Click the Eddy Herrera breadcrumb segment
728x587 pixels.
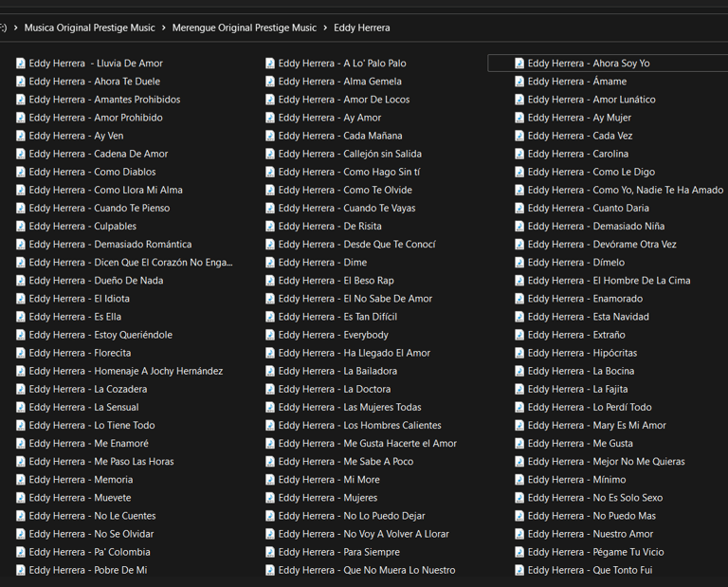point(362,28)
